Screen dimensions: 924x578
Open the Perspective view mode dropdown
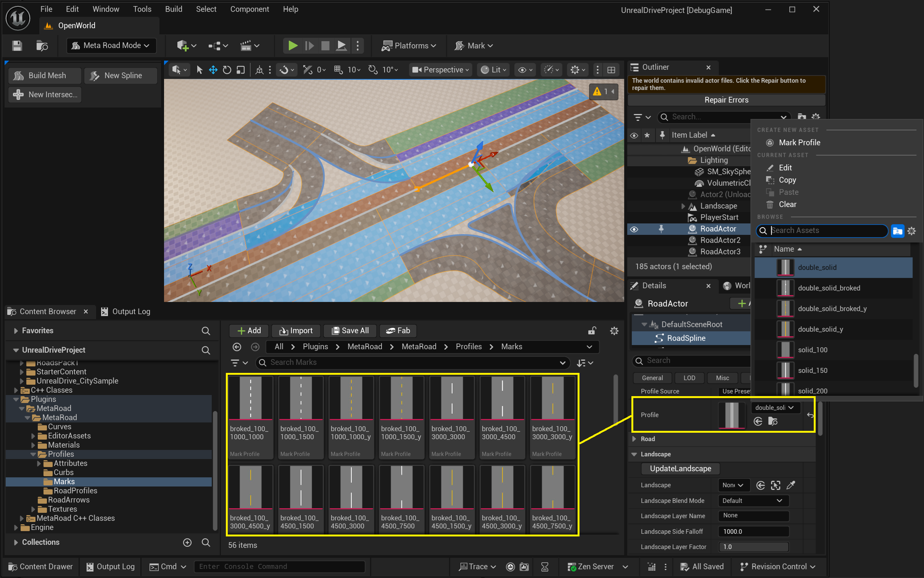[441, 70]
